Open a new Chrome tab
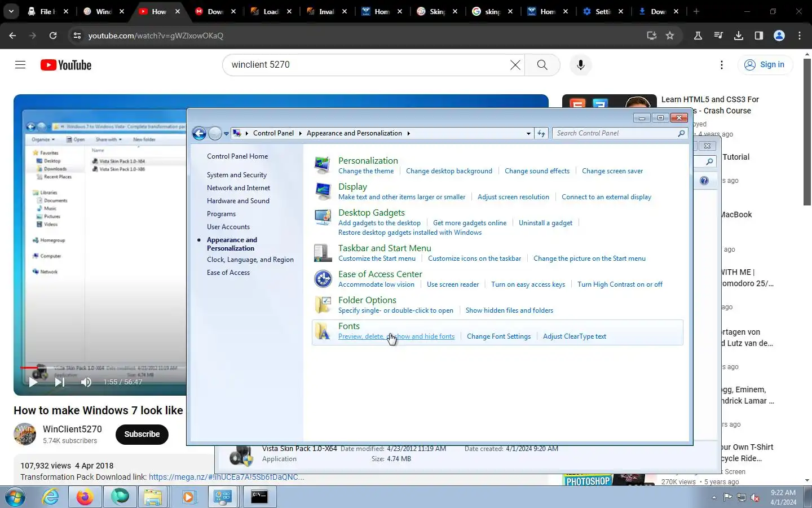The height and width of the screenshot is (508, 812). coord(696,11)
